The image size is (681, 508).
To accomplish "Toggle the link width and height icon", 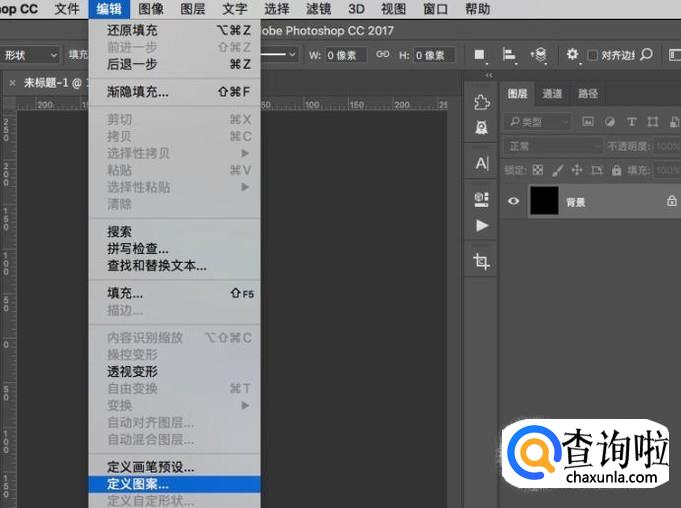I will tap(383, 54).
